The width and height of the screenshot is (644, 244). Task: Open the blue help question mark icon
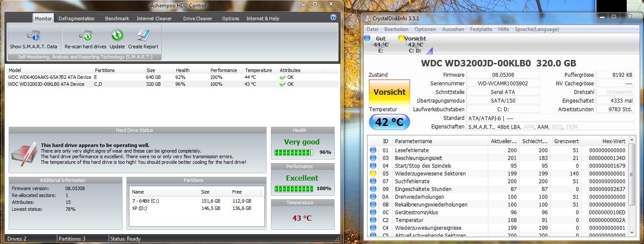tap(333, 17)
